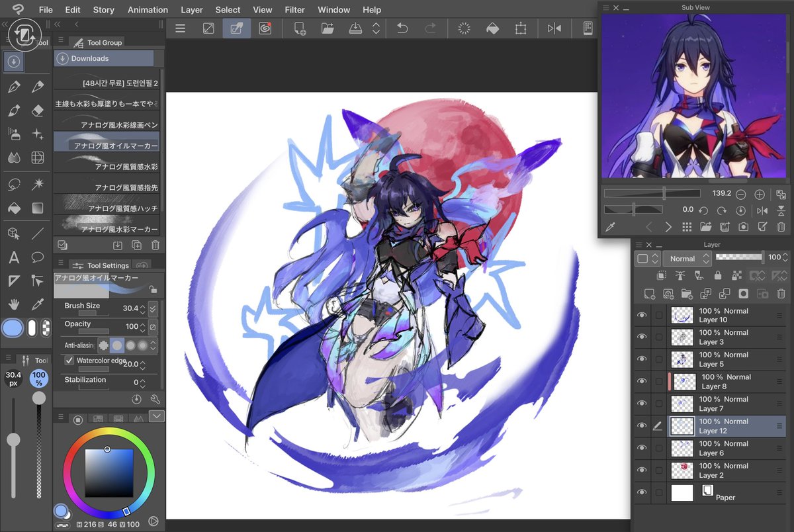Select the Lasso selection tool
The width and height of the screenshot is (794, 532).
point(13,183)
